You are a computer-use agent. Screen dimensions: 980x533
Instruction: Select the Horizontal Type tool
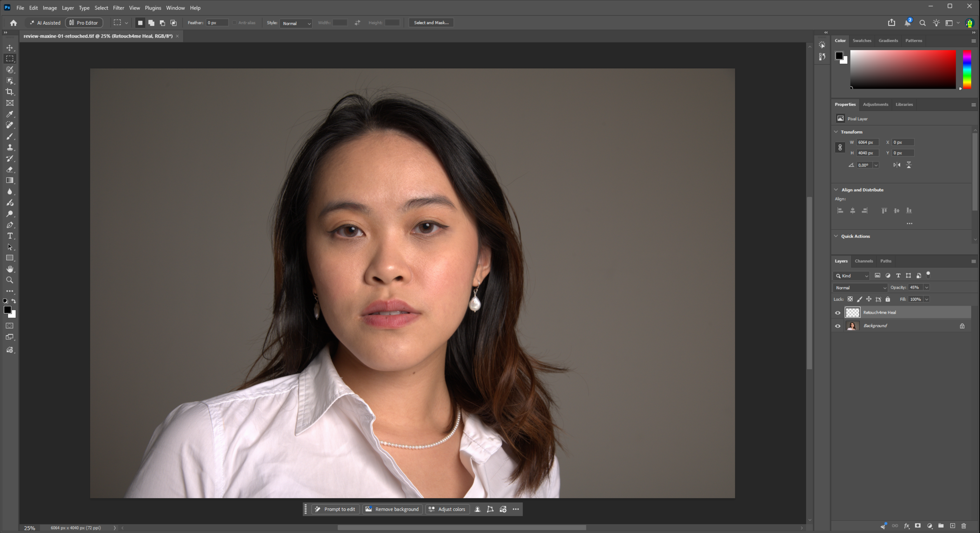tap(10, 236)
